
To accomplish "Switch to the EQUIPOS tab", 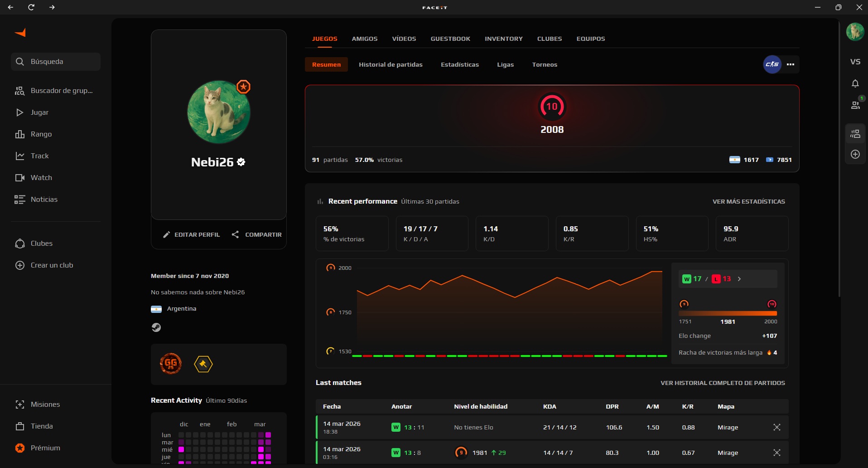I will pyautogui.click(x=591, y=39).
